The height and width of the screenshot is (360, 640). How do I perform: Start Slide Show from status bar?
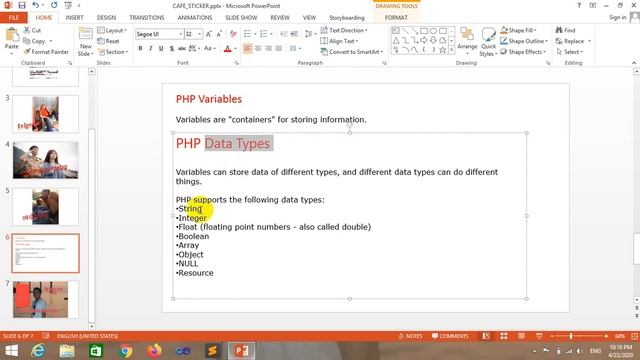pos(539,336)
